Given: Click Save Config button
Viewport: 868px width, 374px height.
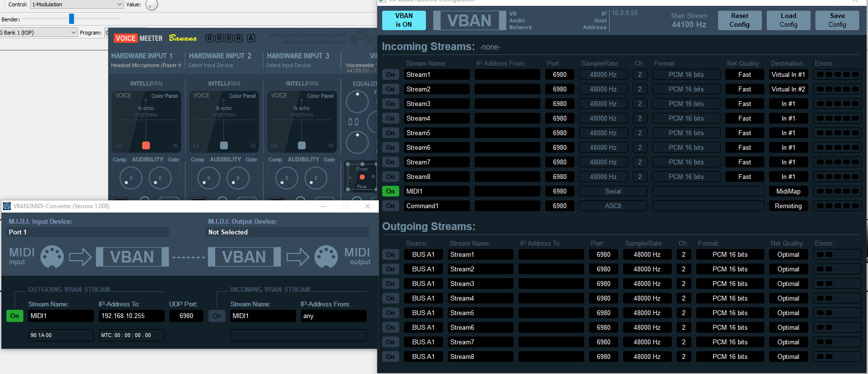Looking at the screenshot, I should (x=837, y=20).
